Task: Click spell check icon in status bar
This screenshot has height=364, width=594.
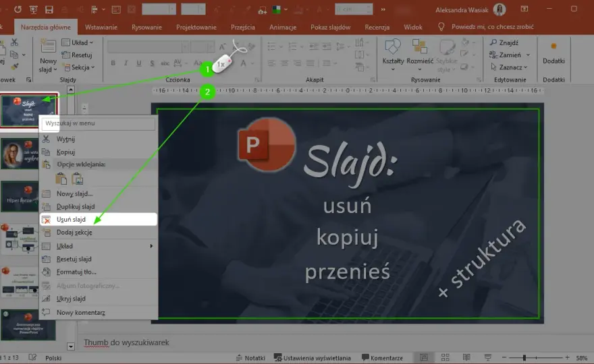Action: tap(32, 357)
